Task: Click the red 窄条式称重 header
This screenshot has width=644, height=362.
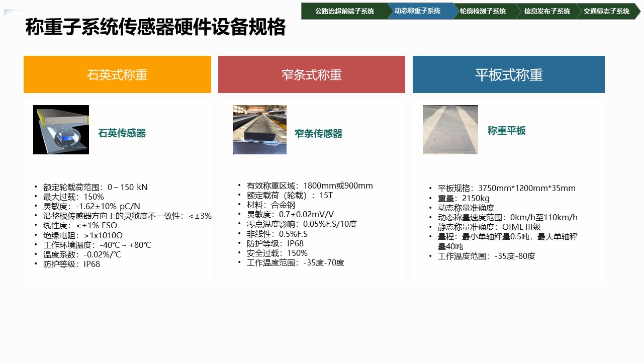Action: [312, 74]
